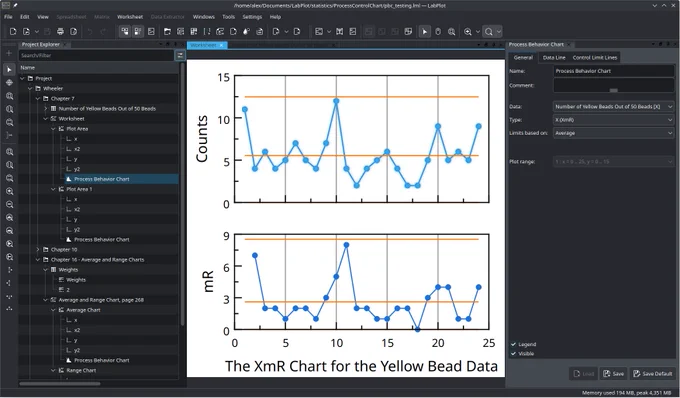Screen dimensions: 680x398
Task: Select the Weights spreadsheet in the tree
Action: [x=68, y=270]
